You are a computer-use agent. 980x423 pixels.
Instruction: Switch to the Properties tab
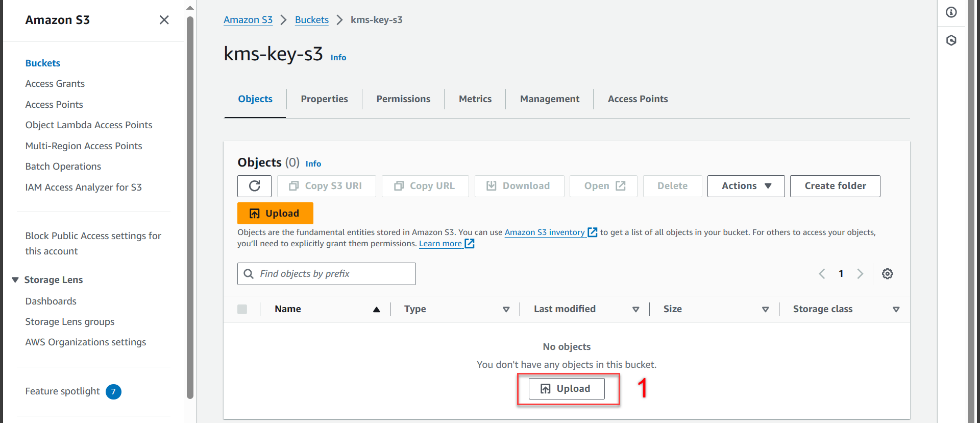click(x=324, y=99)
